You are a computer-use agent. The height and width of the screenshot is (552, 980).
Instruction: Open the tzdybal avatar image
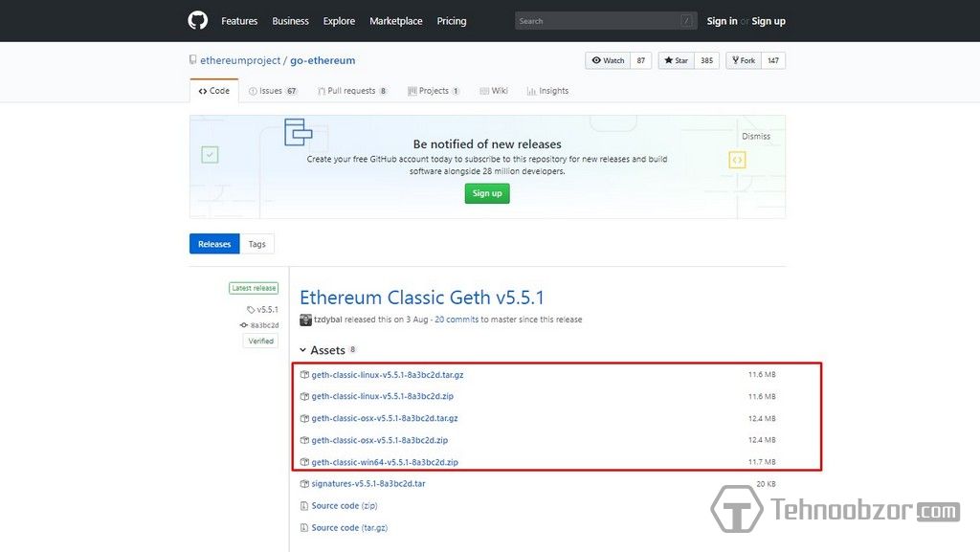coord(305,320)
